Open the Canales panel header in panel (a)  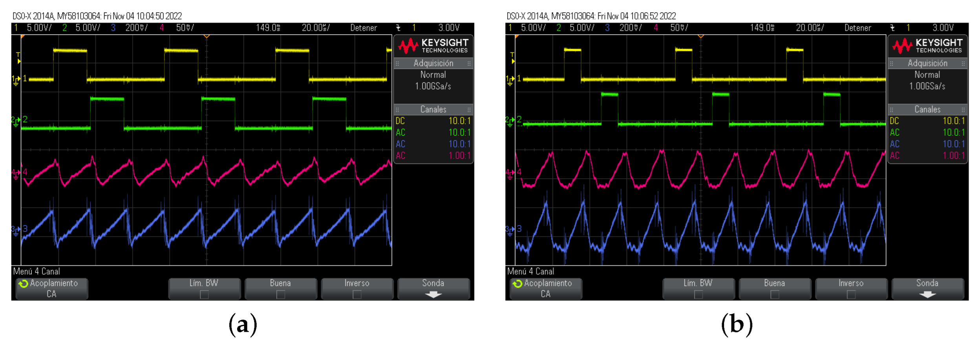point(433,110)
